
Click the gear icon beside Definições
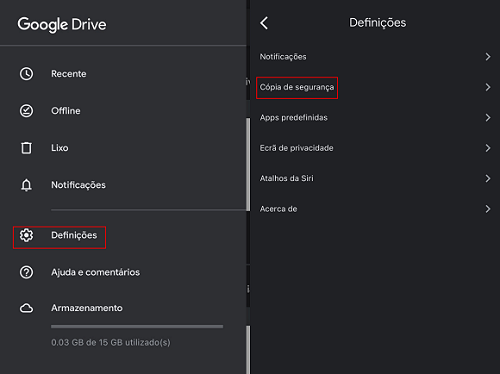26,235
